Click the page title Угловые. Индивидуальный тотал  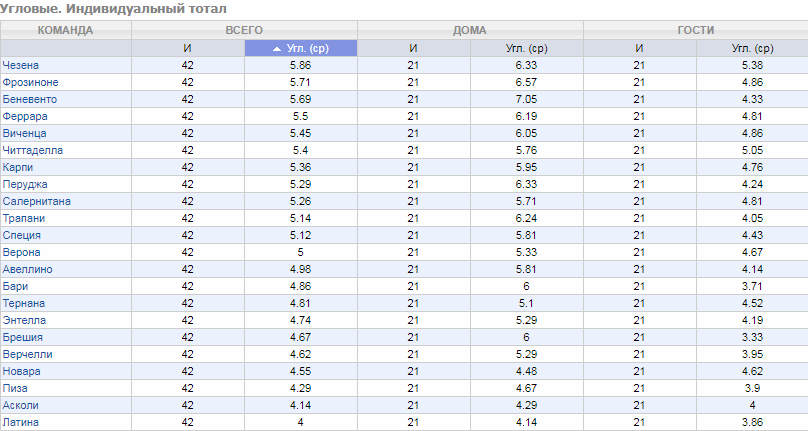click(x=113, y=9)
